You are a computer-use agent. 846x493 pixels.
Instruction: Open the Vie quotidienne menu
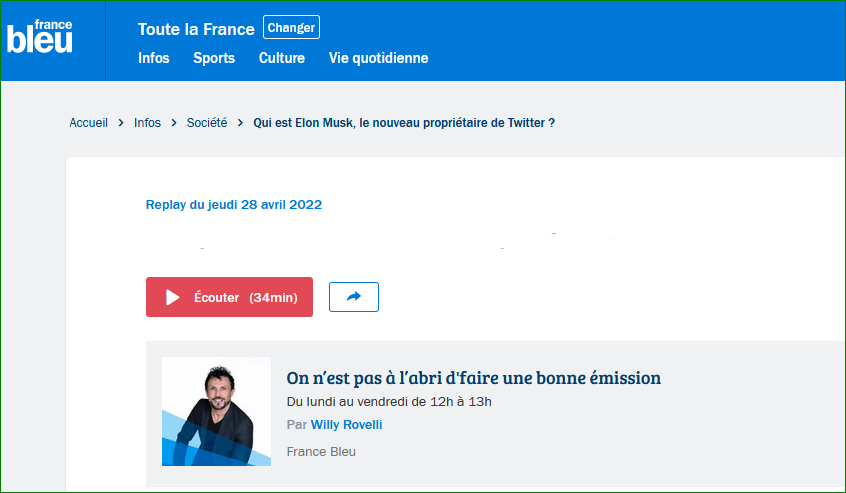tap(379, 58)
